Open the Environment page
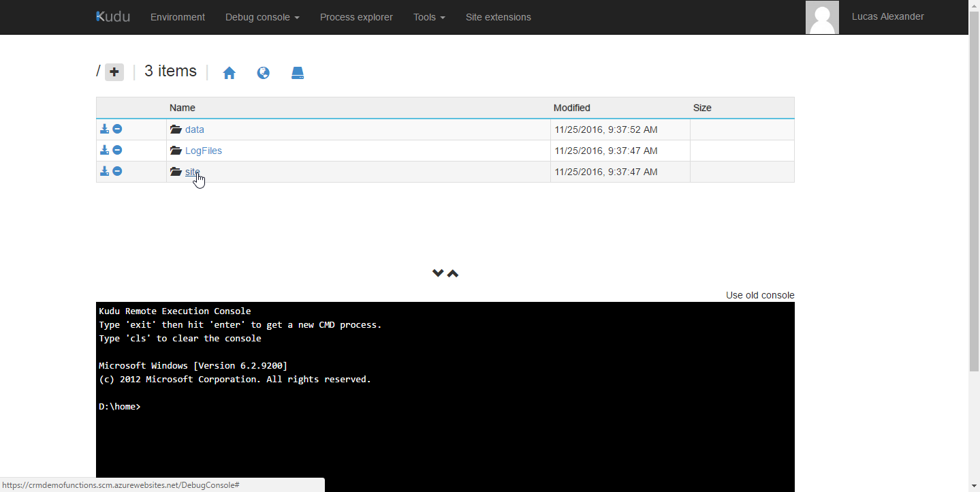 178,17
